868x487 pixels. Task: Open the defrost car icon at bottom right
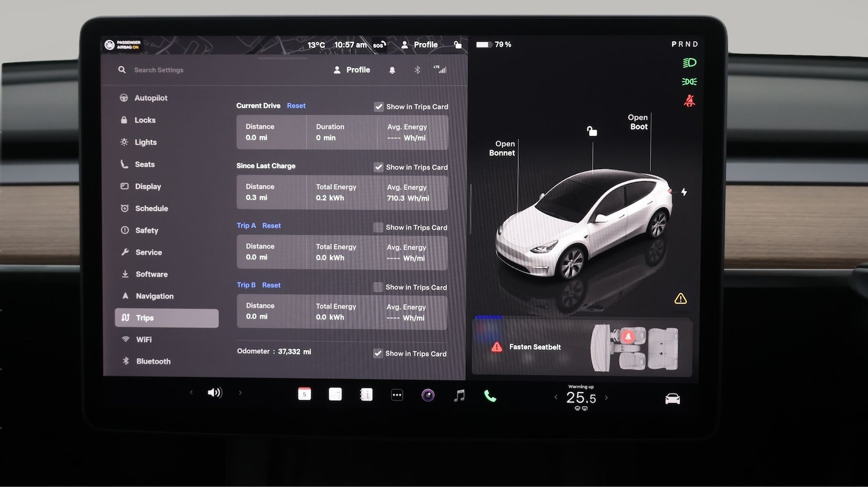[672, 398]
